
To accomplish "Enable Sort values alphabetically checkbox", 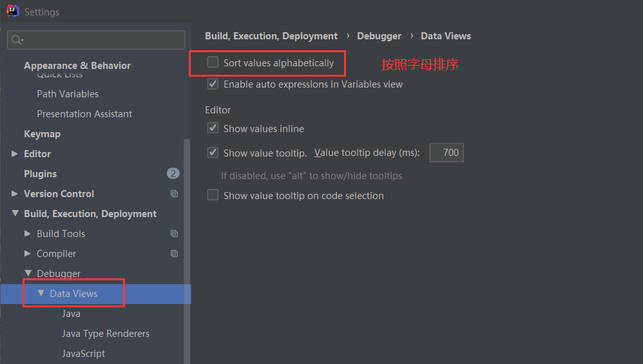I will tap(213, 62).
